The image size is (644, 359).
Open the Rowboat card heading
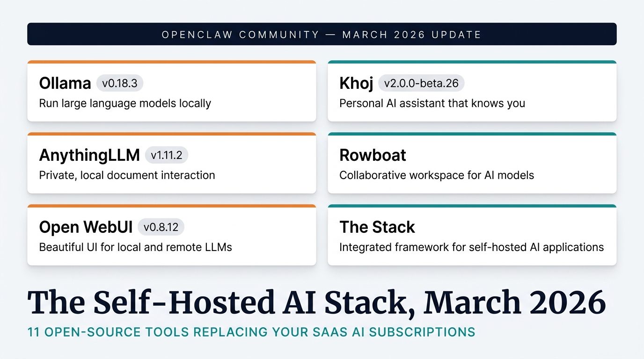[x=373, y=155]
